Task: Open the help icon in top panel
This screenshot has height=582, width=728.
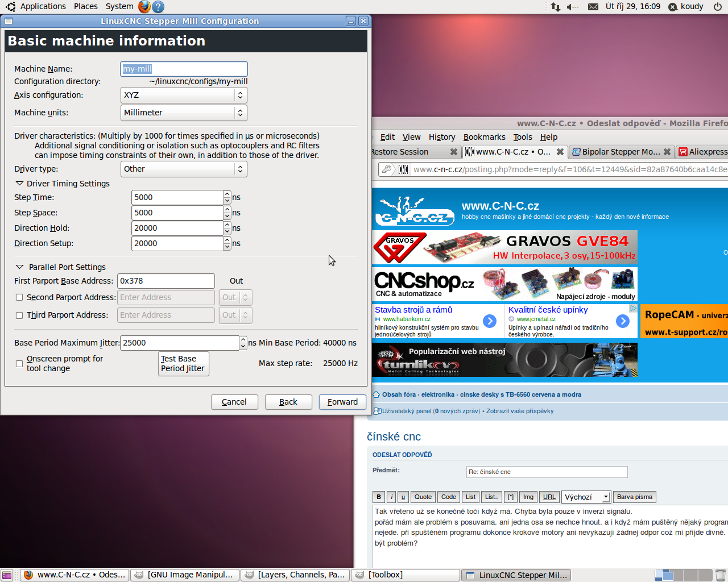Action: 159,7
